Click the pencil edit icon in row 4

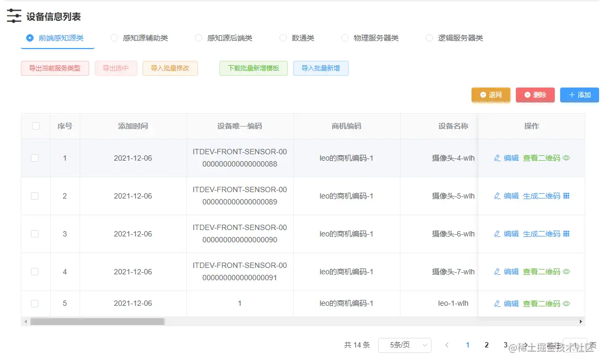point(497,272)
